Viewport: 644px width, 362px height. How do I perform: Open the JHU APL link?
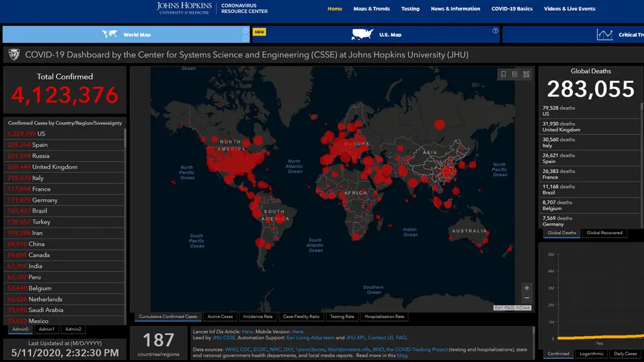click(355, 338)
